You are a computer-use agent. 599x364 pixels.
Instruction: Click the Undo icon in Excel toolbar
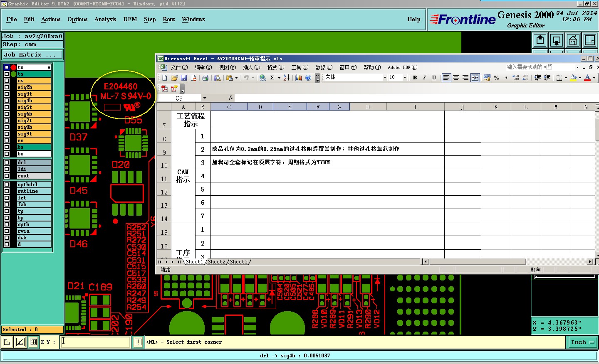click(x=246, y=78)
